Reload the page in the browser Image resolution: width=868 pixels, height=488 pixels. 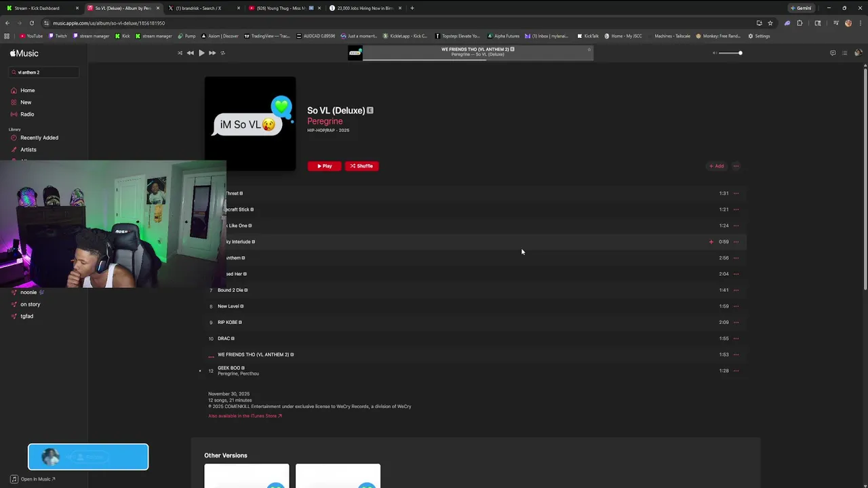(31, 23)
